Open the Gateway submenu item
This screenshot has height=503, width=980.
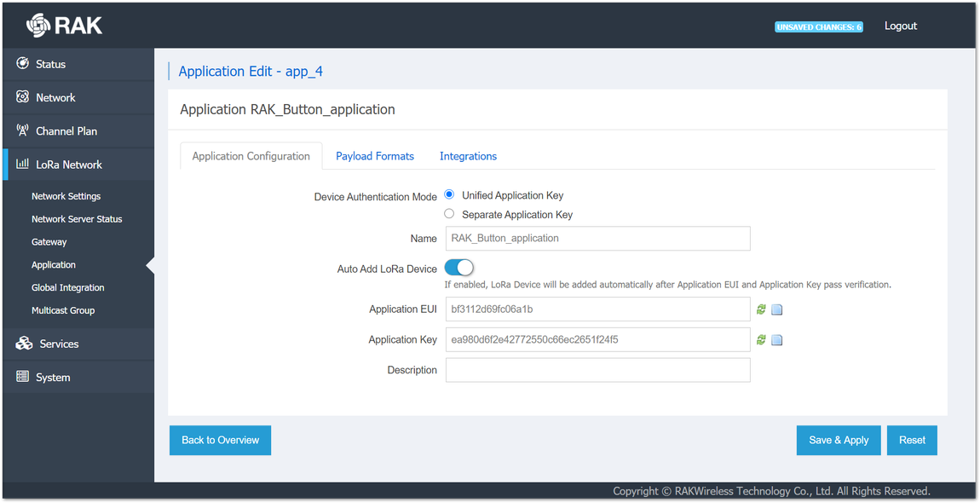click(x=49, y=241)
